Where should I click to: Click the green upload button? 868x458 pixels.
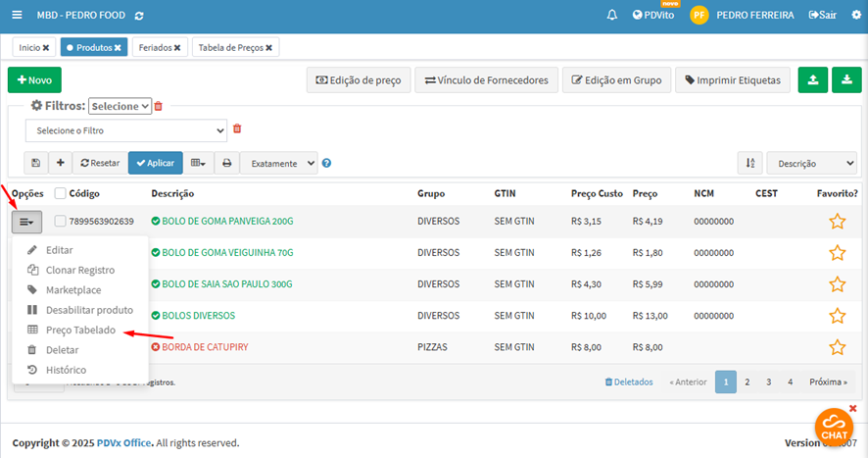point(812,79)
